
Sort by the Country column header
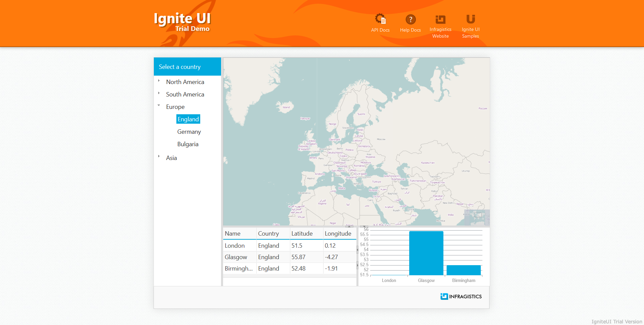click(273, 234)
